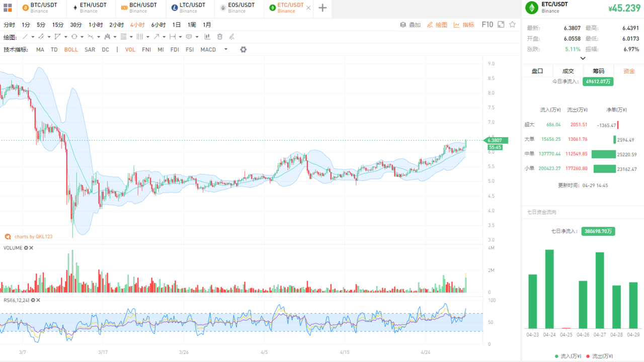
Task: Add a new trading pair tab
Action: 323,8
